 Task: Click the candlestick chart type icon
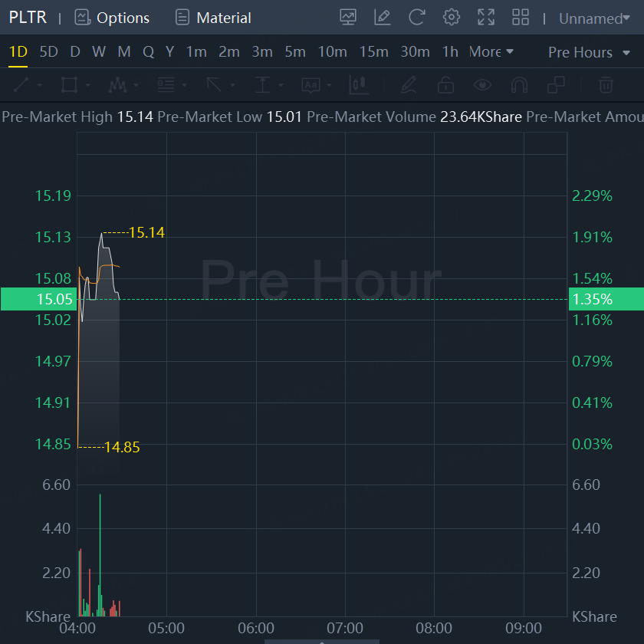tap(359, 85)
